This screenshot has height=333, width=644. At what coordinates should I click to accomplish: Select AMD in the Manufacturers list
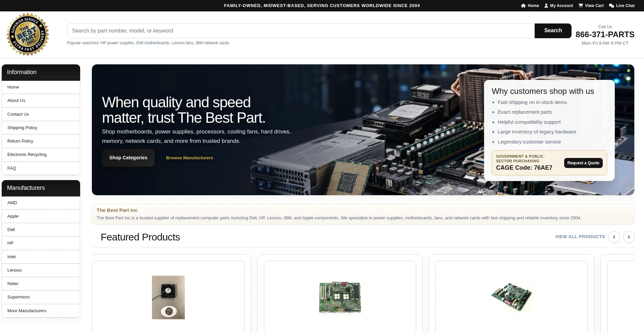(x=41, y=203)
